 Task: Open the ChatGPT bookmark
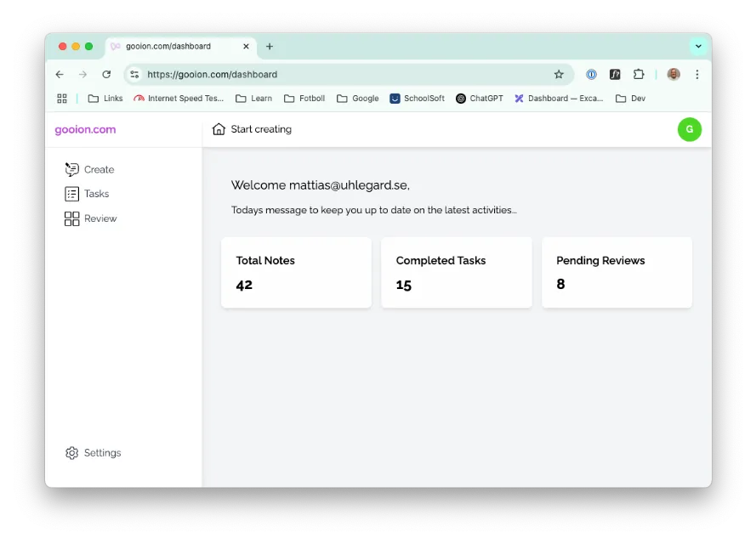click(x=480, y=99)
